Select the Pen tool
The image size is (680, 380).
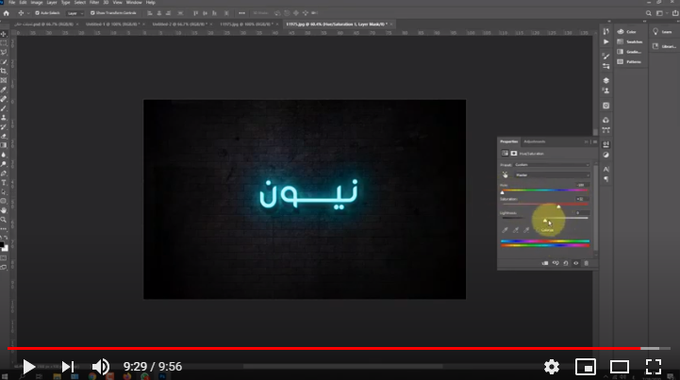click(4, 174)
